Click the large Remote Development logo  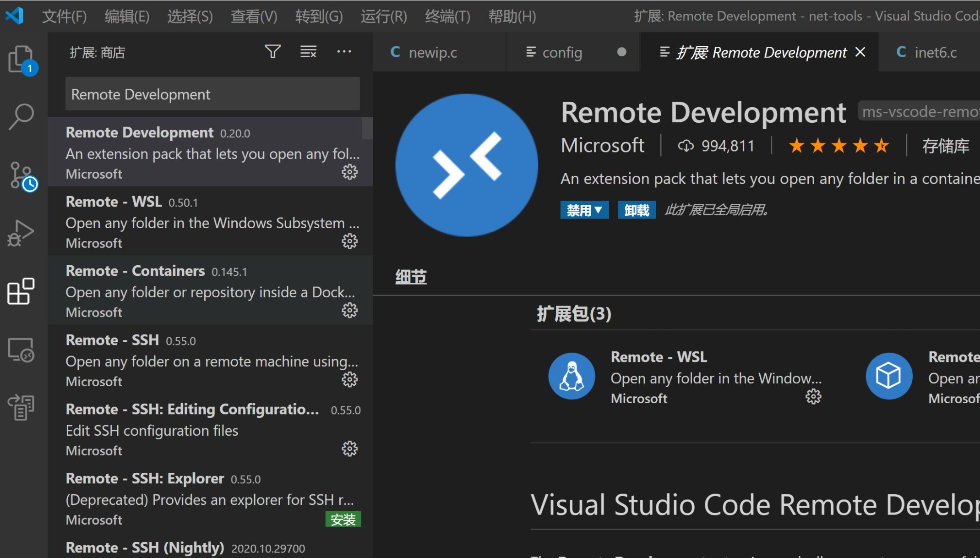(x=467, y=165)
